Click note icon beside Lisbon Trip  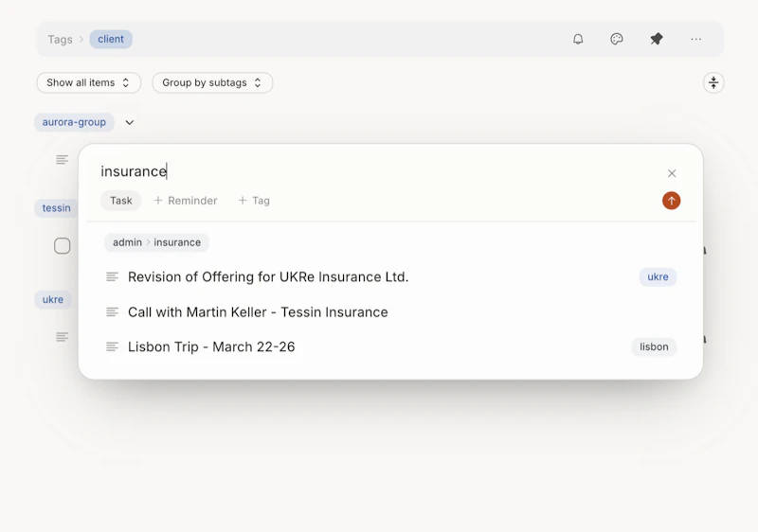[x=112, y=346]
